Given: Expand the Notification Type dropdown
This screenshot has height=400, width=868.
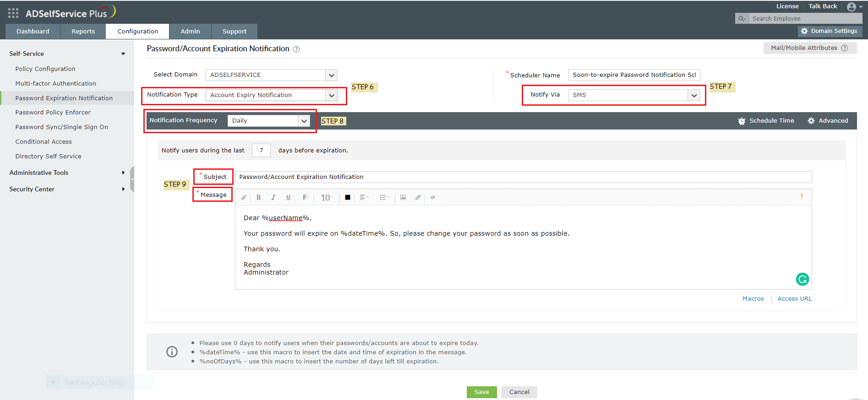Looking at the screenshot, I should click(x=272, y=95).
